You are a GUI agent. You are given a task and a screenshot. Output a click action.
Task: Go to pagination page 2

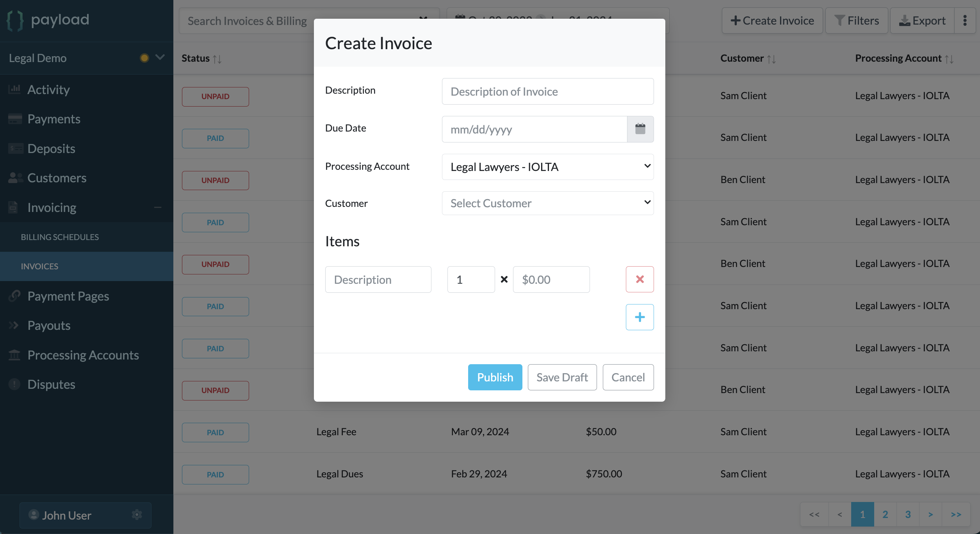click(x=885, y=514)
